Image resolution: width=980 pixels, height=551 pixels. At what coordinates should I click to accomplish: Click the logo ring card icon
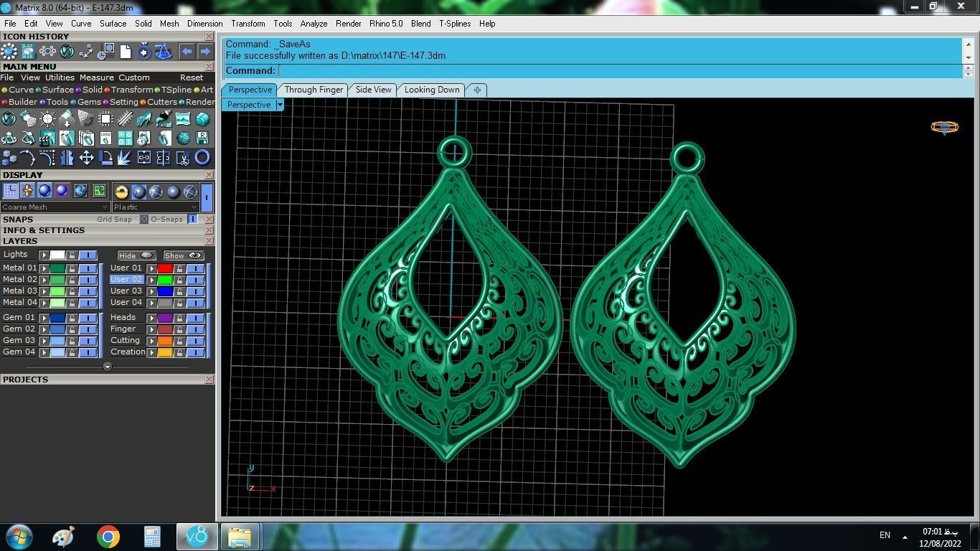[105, 138]
